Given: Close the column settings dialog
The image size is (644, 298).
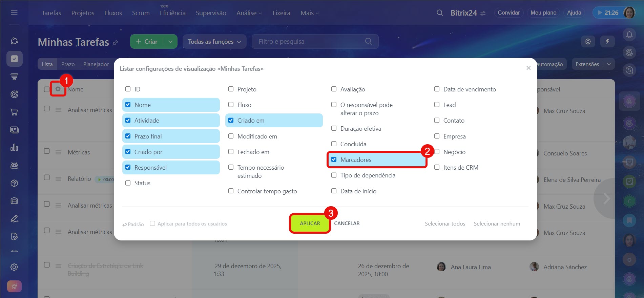Looking at the screenshot, I should [x=528, y=68].
